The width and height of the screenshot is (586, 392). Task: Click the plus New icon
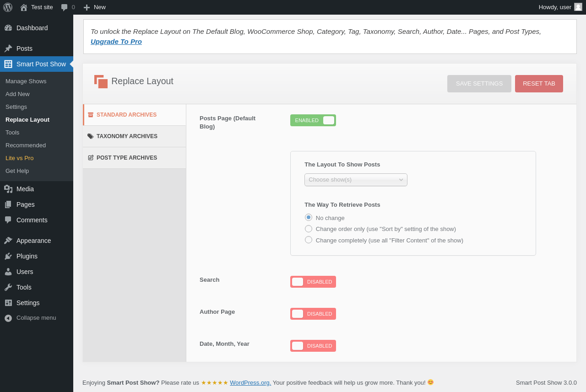click(x=87, y=7)
